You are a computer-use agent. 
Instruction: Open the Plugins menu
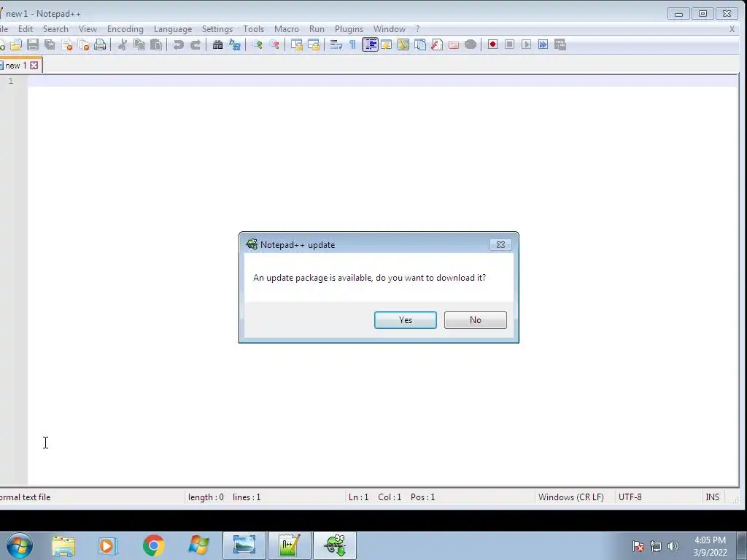[349, 29]
